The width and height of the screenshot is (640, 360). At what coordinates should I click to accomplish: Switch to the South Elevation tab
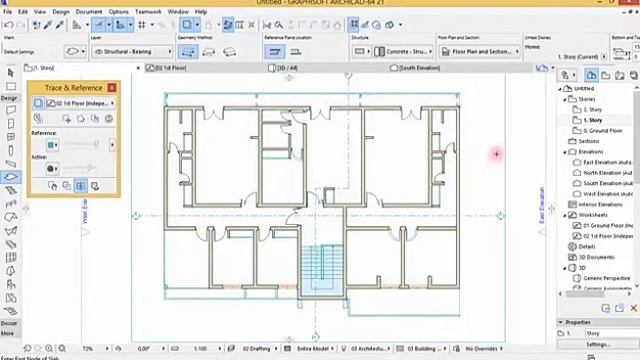click(415, 68)
